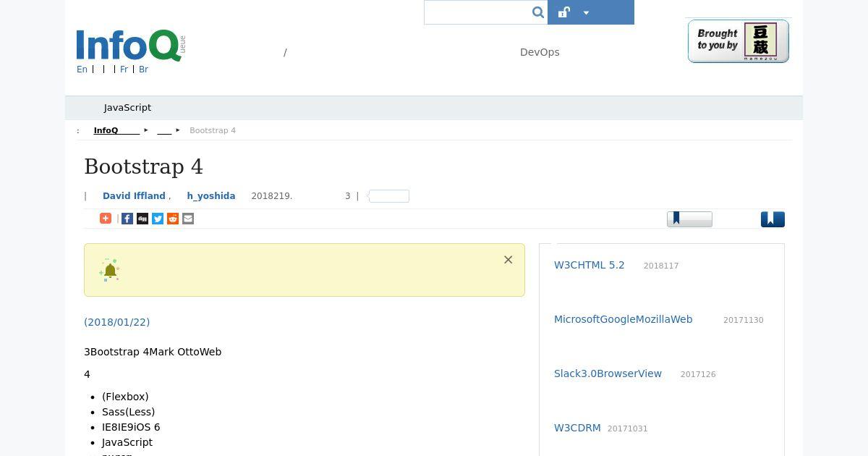Select the JavaScript topic tab
The width and height of the screenshot is (868, 456).
point(127,107)
